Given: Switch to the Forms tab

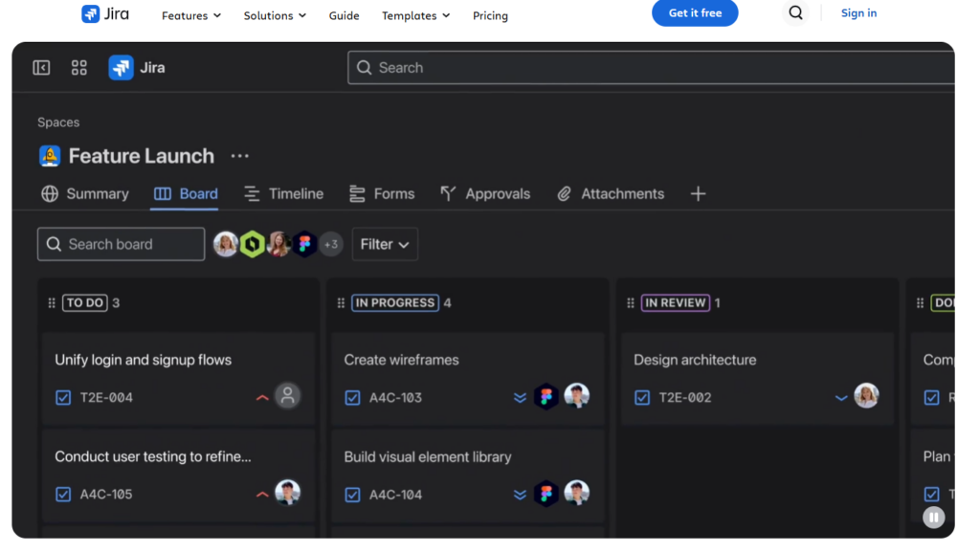Looking at the screenshot, I should click(x=382, y=193).
